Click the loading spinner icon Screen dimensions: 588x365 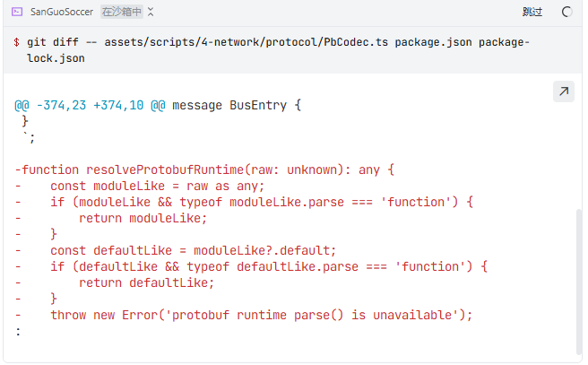click(x=566, y=12)
